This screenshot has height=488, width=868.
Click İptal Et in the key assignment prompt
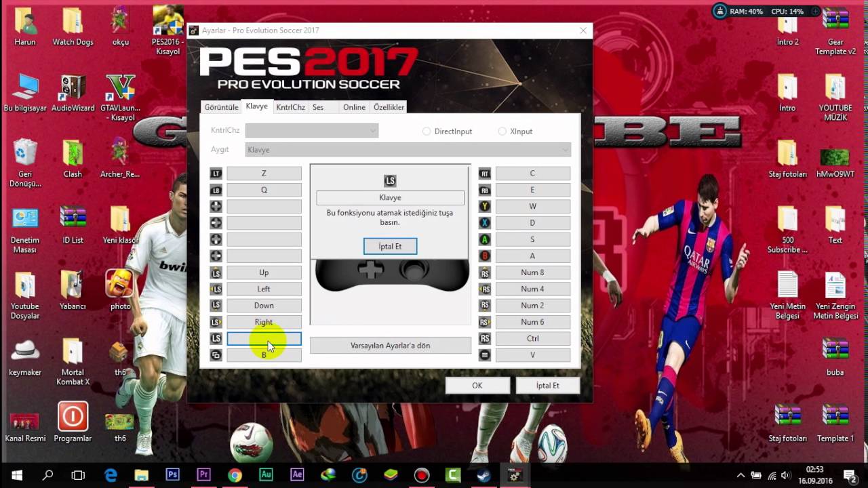coord(390,246)
